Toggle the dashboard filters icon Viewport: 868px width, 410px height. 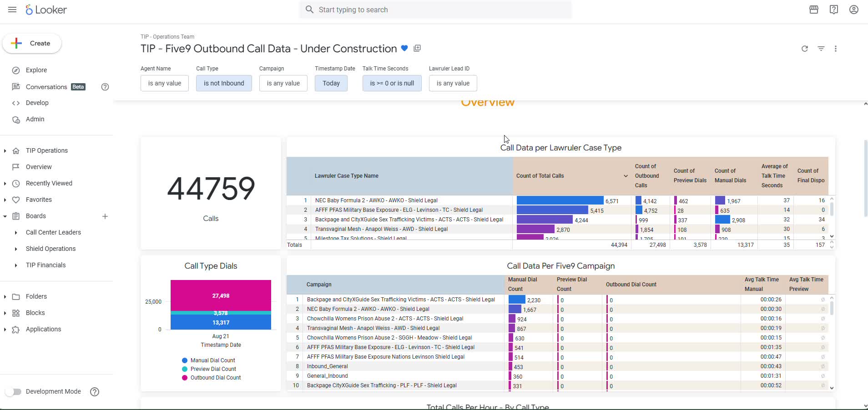pyautogui.click(x=821, y=49)
